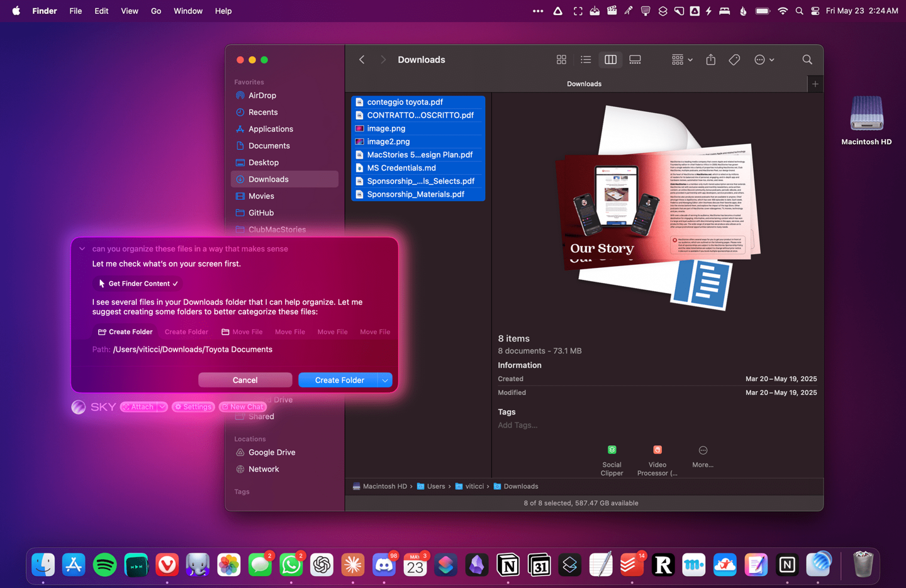Viewport: 906px width, 588px height.
Task: Switch to list view in Finder toolbar
Action: [x=586, y=59]
